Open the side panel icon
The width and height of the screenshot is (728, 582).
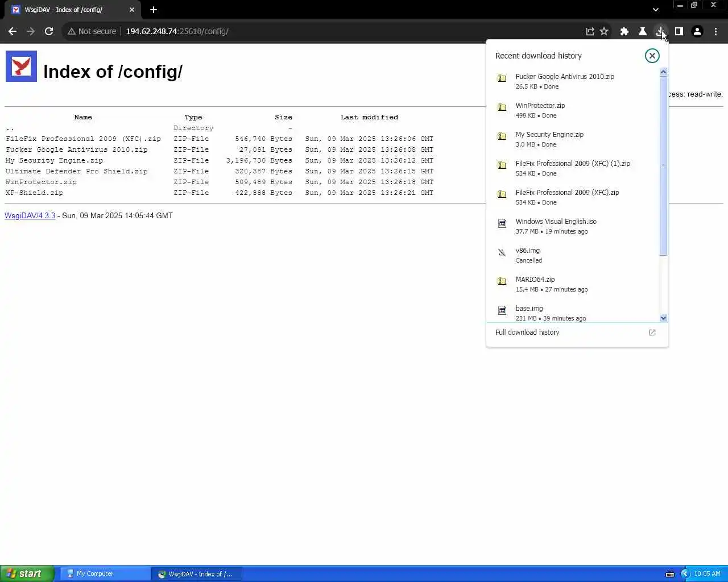(679, 31)
